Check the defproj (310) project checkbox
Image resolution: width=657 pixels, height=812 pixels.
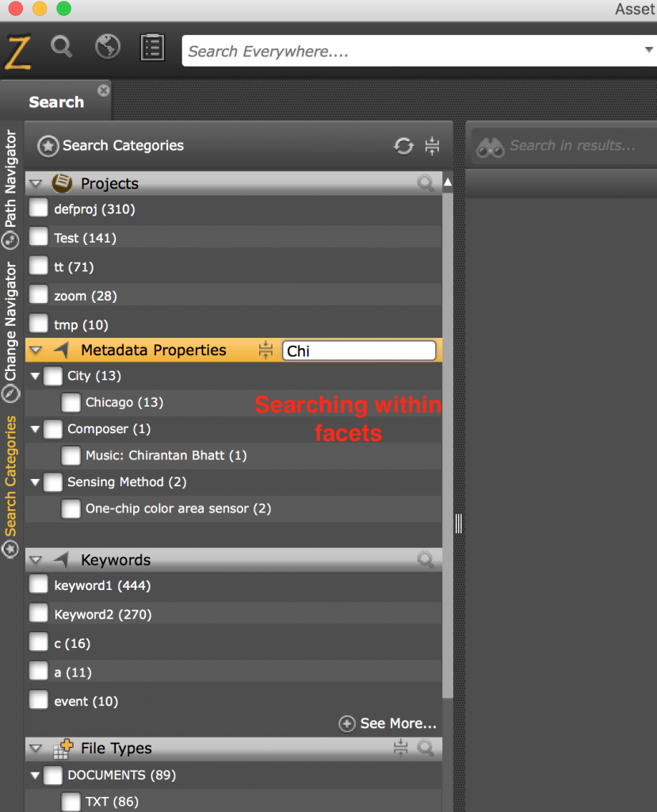pyautogui.click(x=39, y=209)
